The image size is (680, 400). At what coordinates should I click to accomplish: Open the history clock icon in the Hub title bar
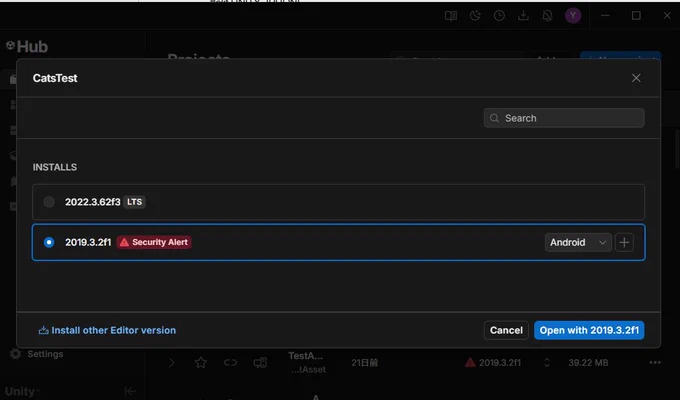[499, 16]
